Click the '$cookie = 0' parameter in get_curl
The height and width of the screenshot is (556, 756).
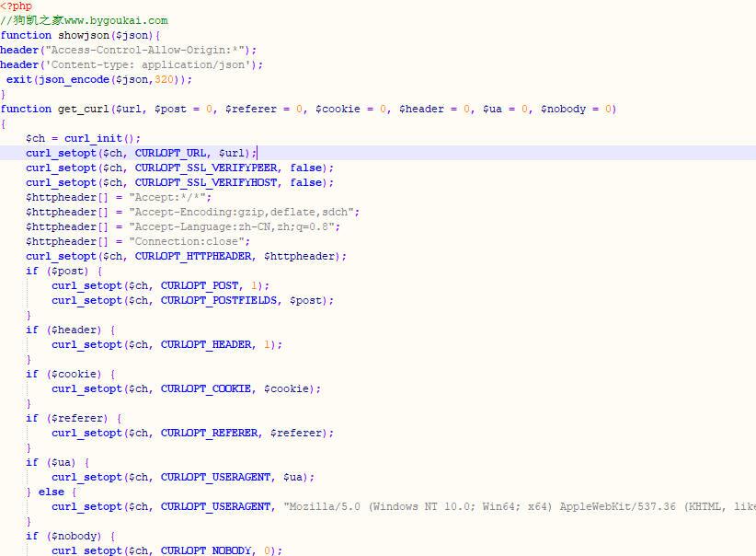click(350, 109)
